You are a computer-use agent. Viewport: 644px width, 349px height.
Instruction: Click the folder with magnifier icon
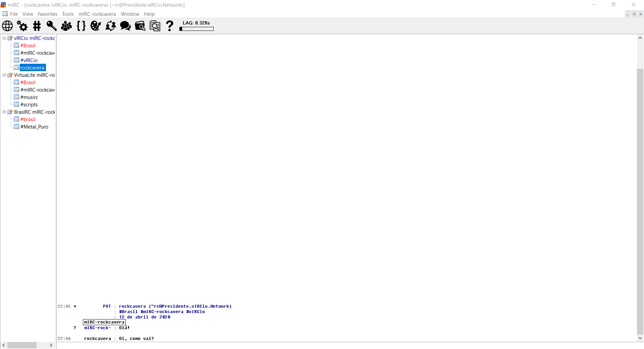140,26
